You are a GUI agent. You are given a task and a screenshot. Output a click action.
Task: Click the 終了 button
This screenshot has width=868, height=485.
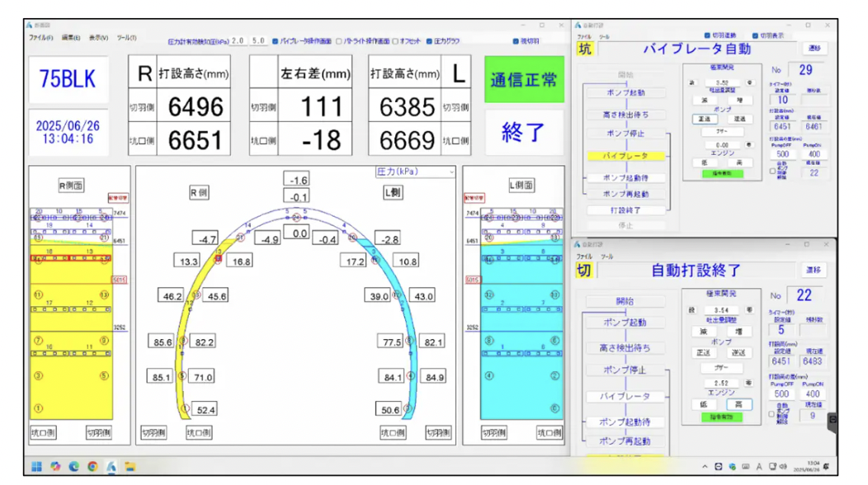pos(524,133)
